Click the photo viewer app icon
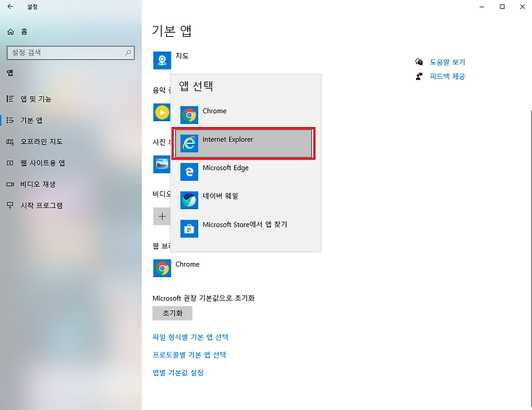The image size is (532, 410). [162, 164]
